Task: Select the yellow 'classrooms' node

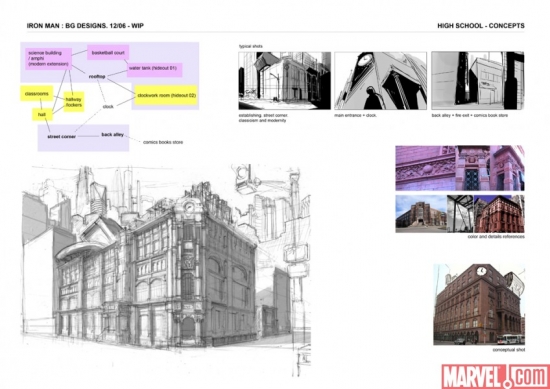Action: click(36, 94)
